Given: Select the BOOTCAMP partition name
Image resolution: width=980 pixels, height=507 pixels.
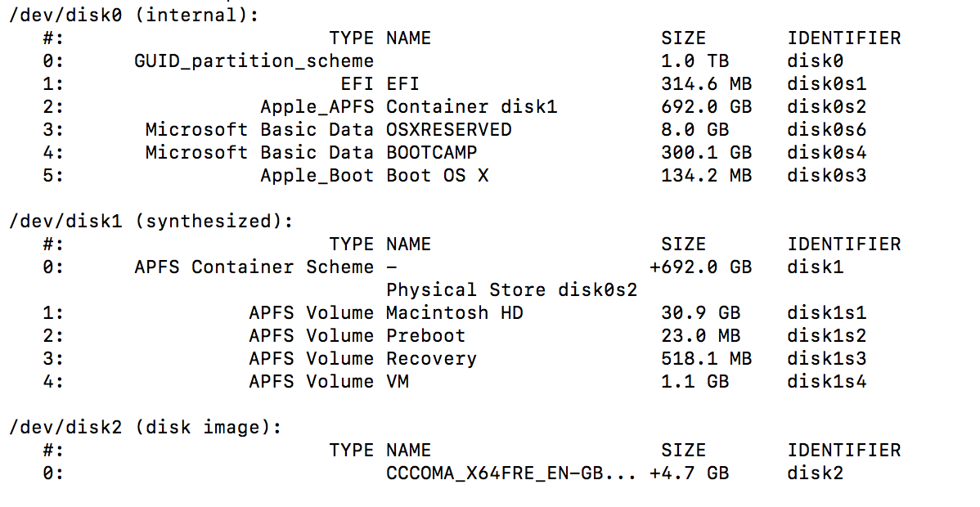Looking at the screenshot, I should tap(431, 152).
